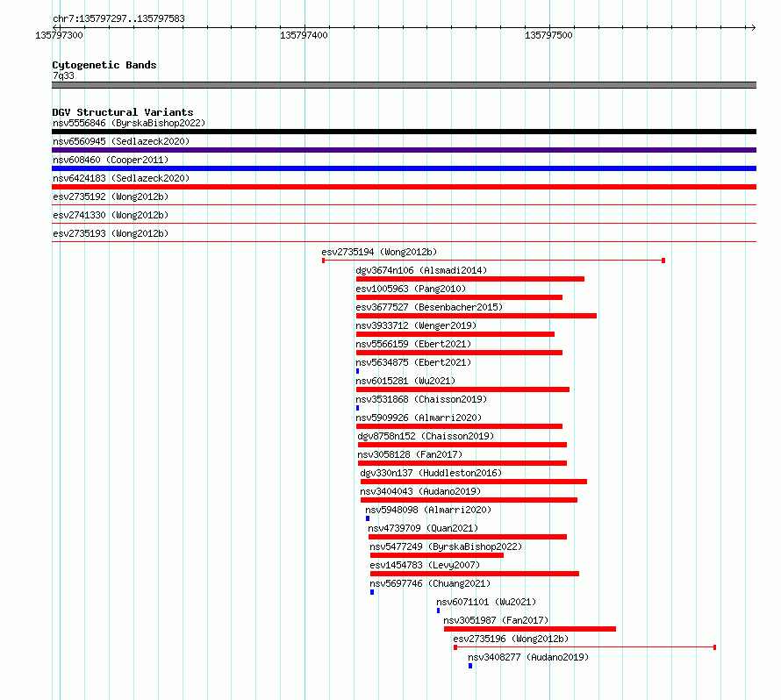The width and height of the screenshot is (781, 700).
Task: Select the red nsv5477249 variant bar
Action: coord(437,555)
